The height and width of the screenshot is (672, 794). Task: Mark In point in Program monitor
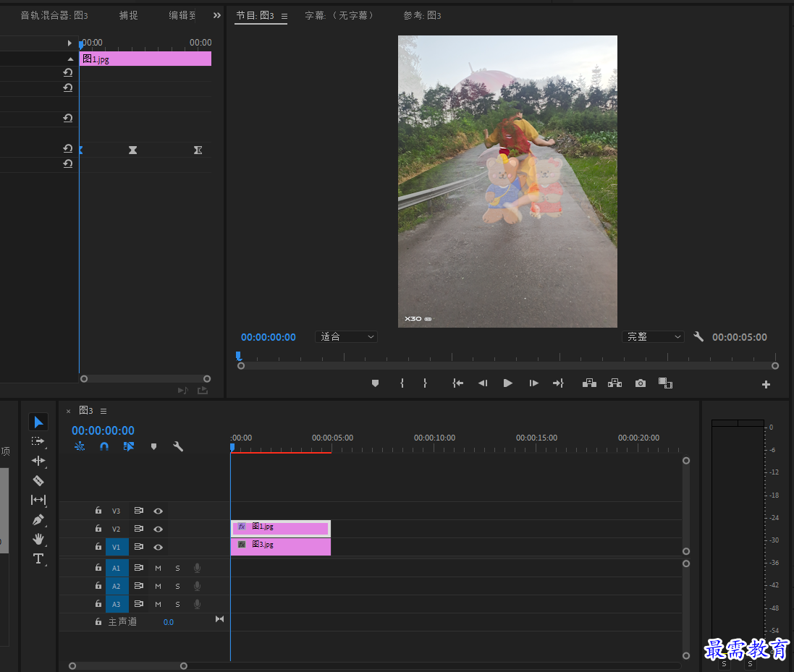[402, 383]
